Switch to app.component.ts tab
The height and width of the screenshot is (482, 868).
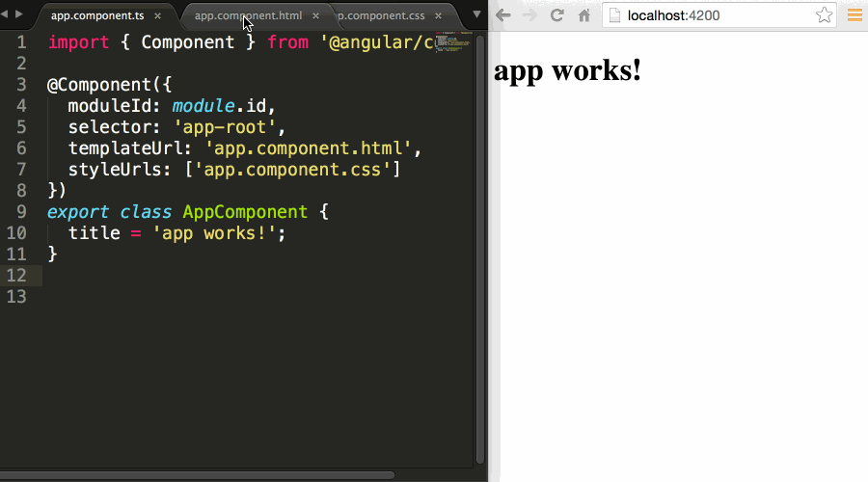[97, 16]
